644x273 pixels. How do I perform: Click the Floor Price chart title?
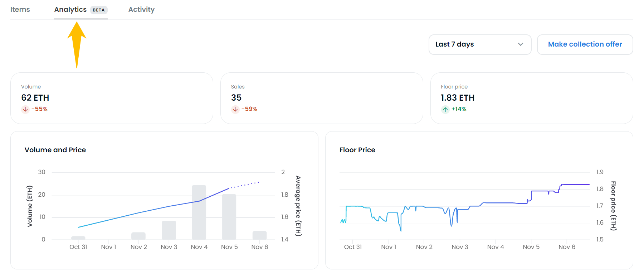click(x=357, y=150)
